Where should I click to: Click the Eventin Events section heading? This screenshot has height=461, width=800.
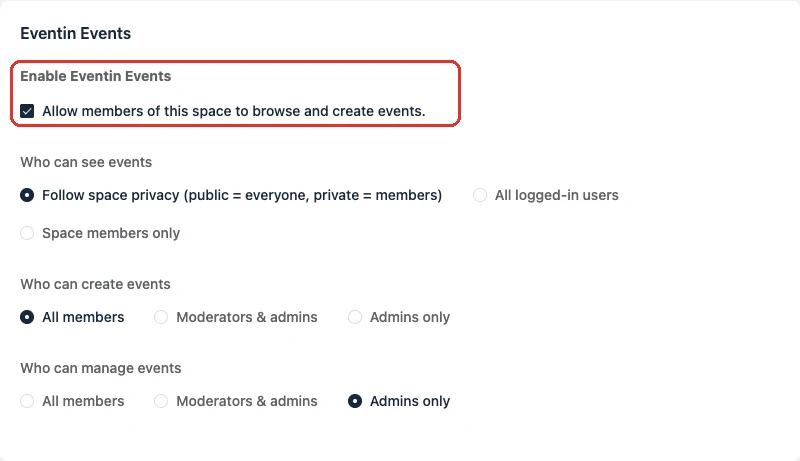(76, 34)
